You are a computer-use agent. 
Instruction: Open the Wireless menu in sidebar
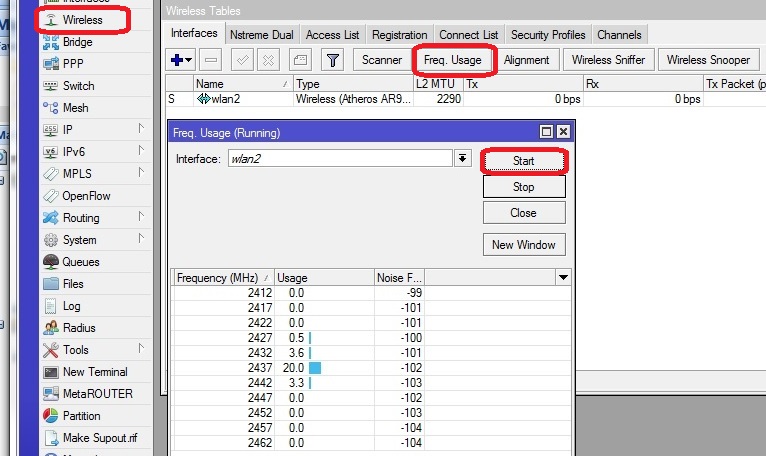[82, 20]
